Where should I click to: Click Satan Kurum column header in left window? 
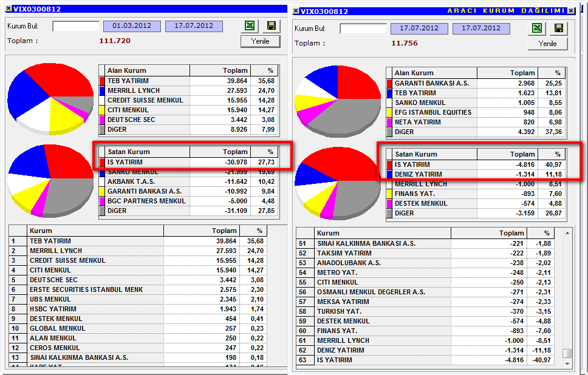click(x=147, y=152)
